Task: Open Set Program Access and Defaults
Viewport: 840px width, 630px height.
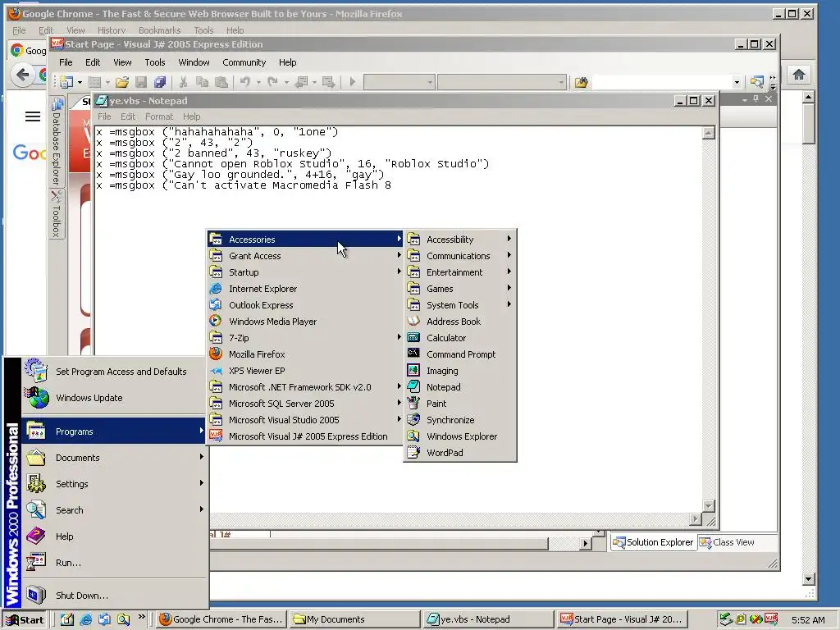Action: tap(113, 372)
